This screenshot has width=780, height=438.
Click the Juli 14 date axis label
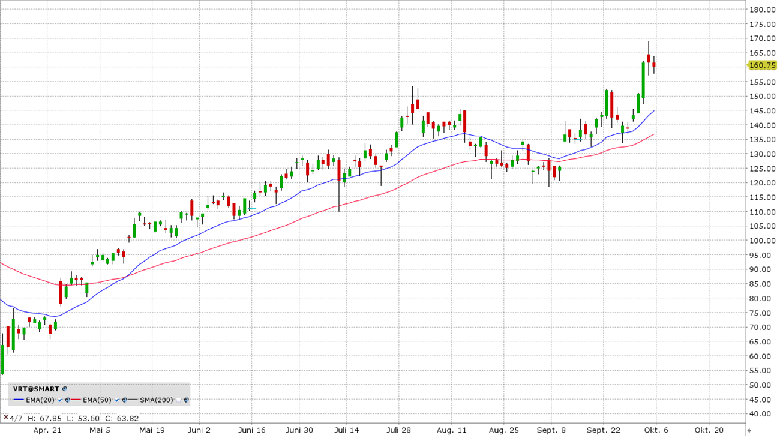pyautogui.click(x=346, y=431)
